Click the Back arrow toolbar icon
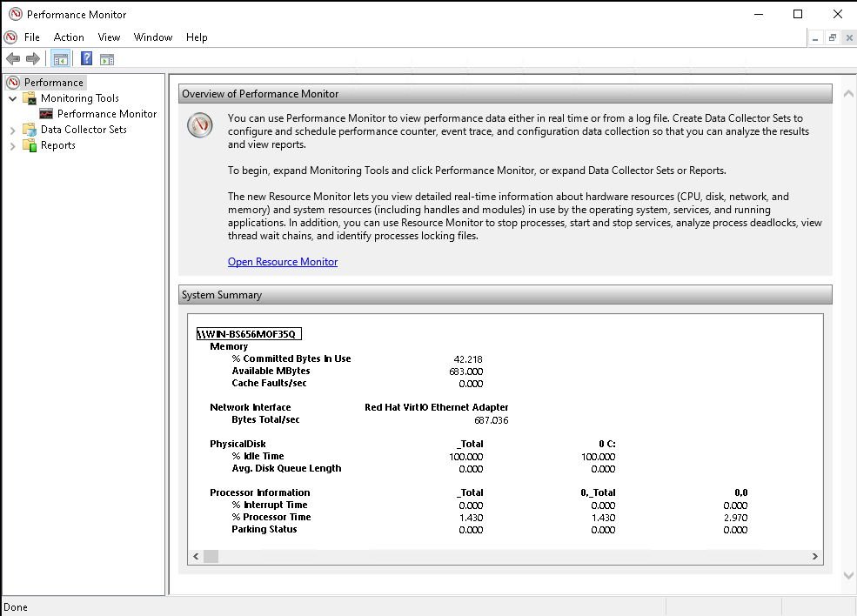The height and width of the screenshot is (616, 857). [12, 58]
